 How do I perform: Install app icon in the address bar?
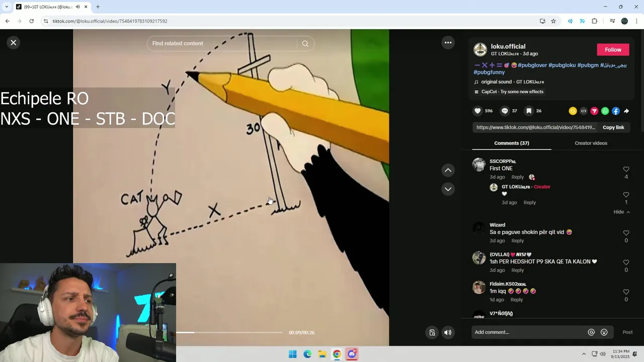(x=542, y=21)
